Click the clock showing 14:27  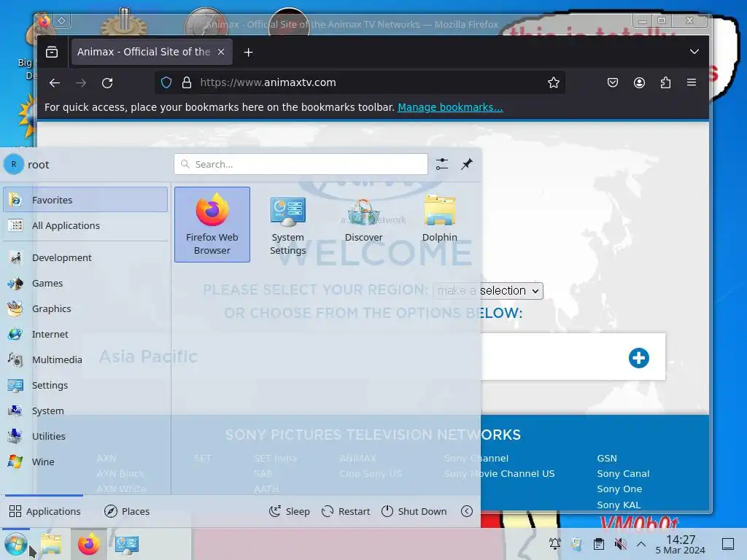click(x=680, y=544)
